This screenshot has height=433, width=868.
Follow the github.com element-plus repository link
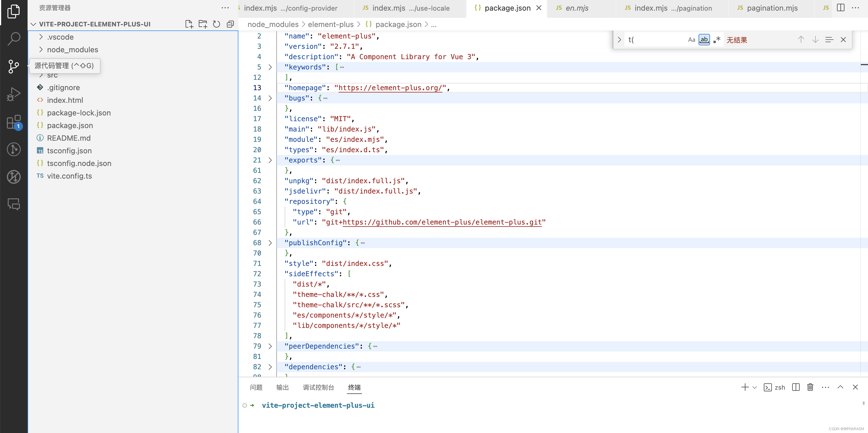pyautogui.click(x=442, y=223)
